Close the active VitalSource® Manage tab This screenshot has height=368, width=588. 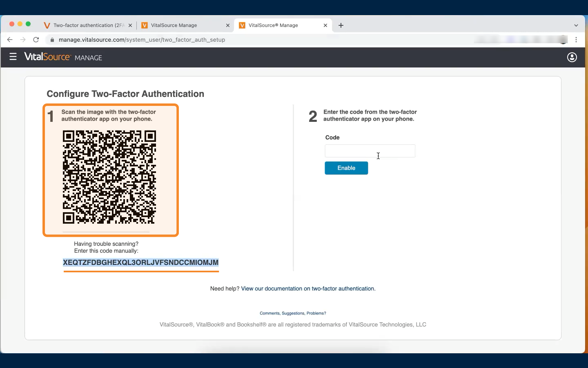pos(325,25)
